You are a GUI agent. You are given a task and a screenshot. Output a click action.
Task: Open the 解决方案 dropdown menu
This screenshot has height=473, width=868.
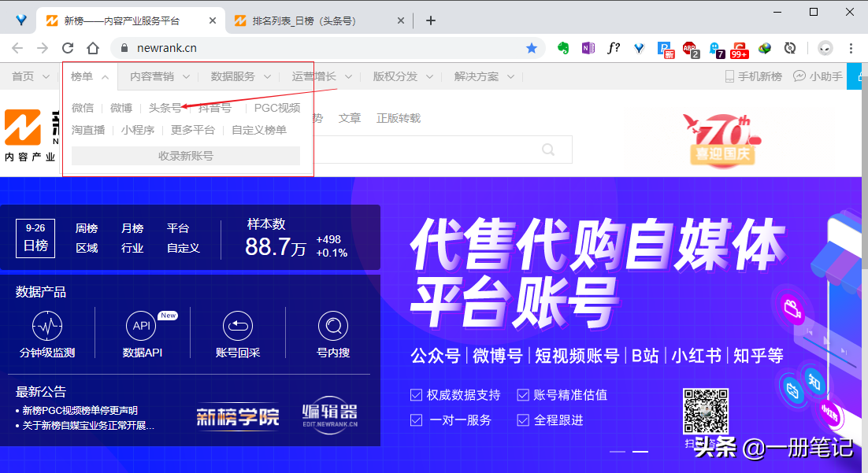tap(484, 76)
